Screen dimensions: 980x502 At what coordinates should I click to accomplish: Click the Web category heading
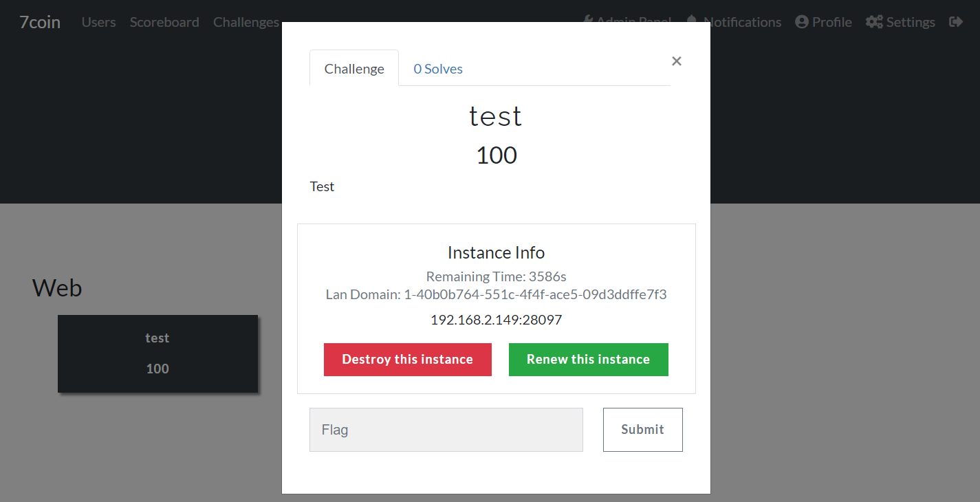coord(57,287)
